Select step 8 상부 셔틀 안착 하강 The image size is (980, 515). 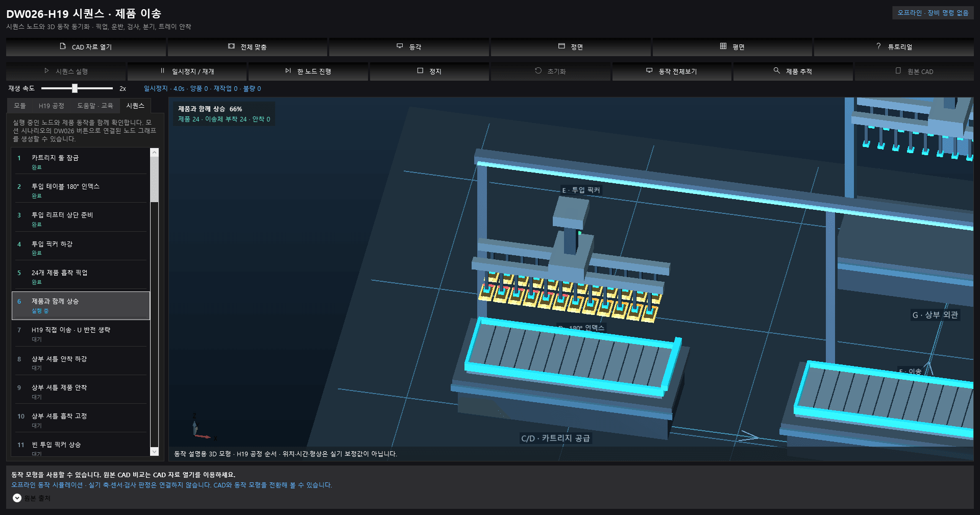[x=81, y=363]
